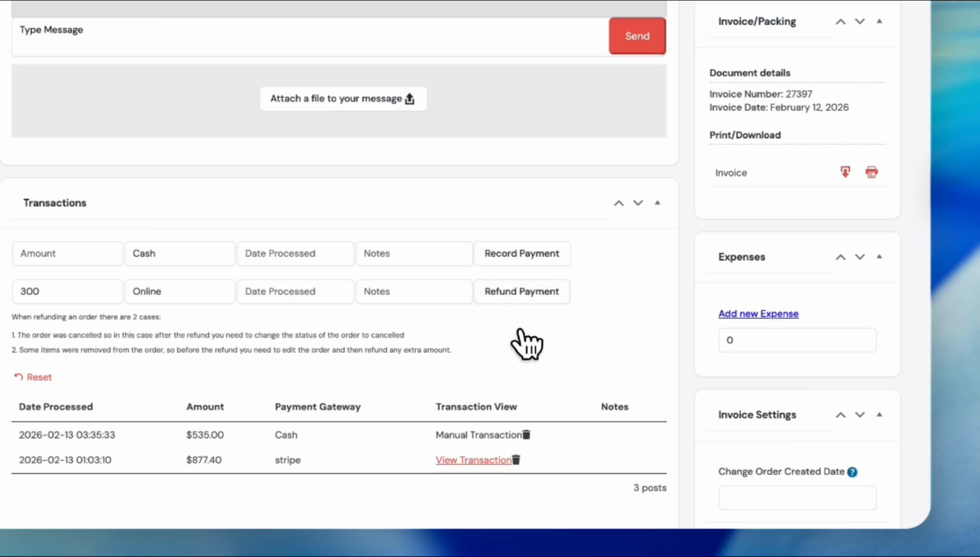Move Transactions panel down

(638, 203)
